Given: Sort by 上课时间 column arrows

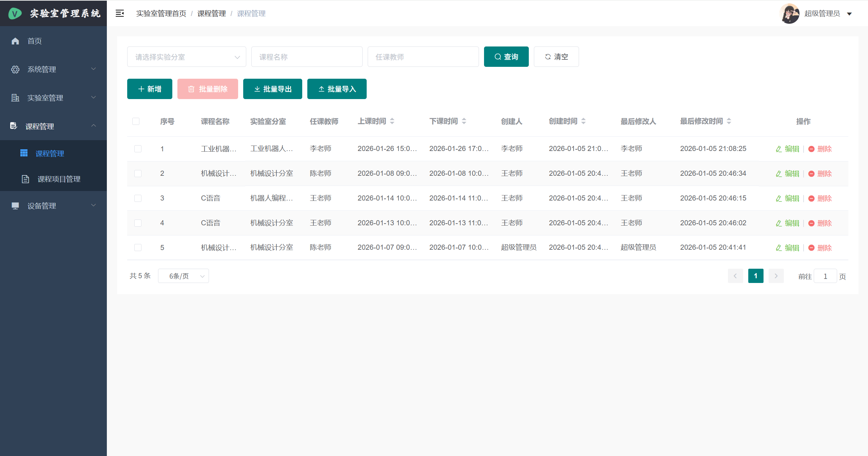Looking at the screenshot, I should [x=392, y=121].
